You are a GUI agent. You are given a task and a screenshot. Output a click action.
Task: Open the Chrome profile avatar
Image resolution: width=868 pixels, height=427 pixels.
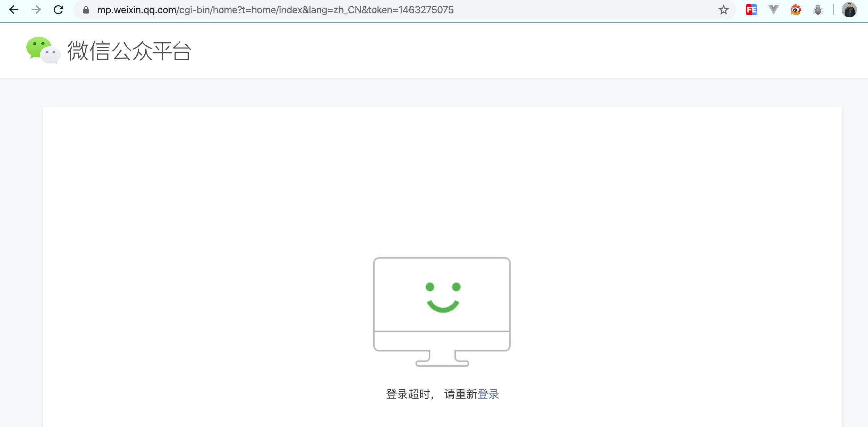[x=849, y=10]
